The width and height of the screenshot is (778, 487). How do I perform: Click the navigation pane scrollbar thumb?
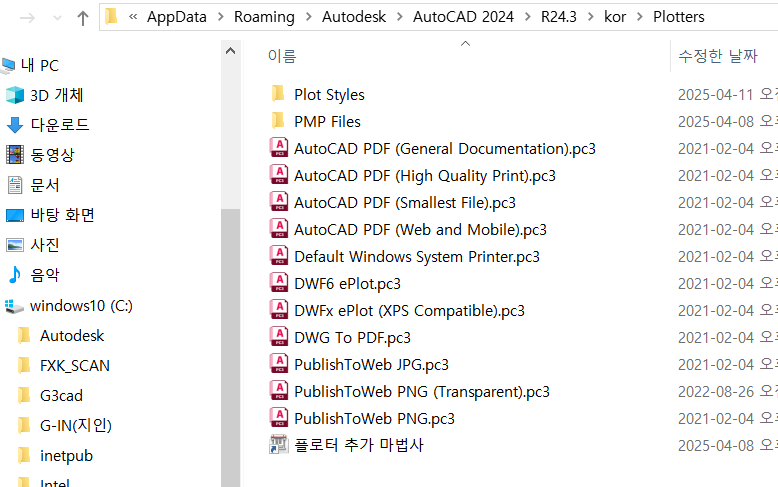pyautogui.click(x=230, y=347)
